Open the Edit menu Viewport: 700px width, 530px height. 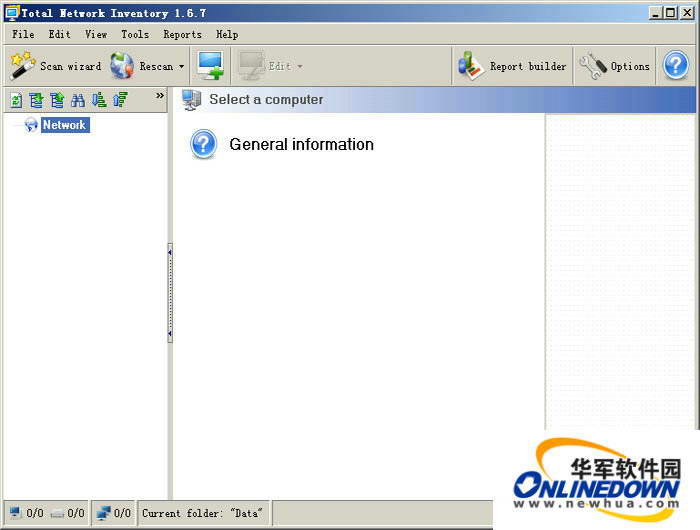(x=59, y=34)
